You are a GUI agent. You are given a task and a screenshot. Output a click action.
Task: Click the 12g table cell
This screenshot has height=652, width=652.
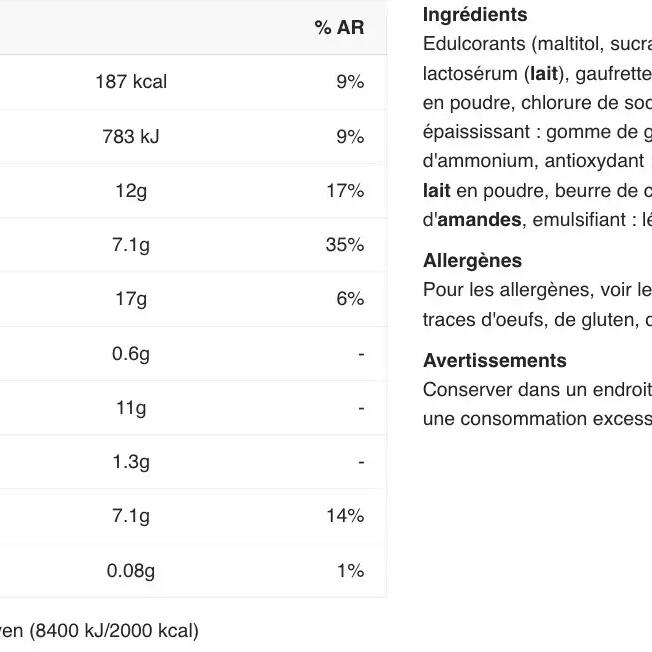click(131, 191)
